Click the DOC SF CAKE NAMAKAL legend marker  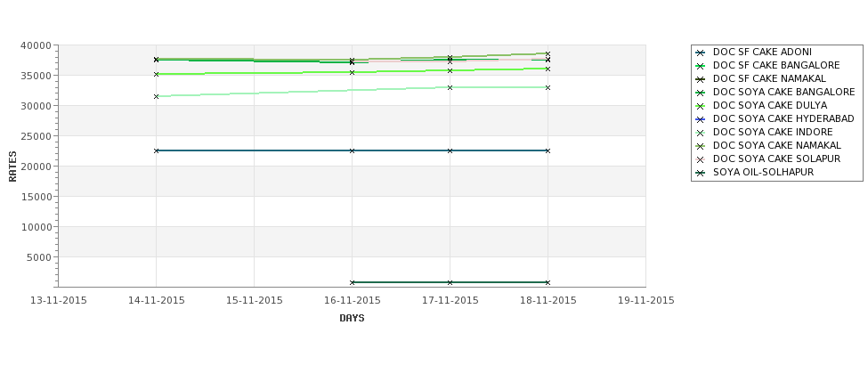click(x=701, y=79)
